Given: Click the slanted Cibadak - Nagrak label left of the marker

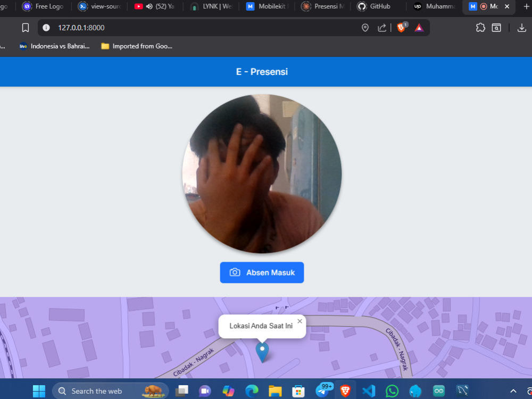Looking at the screenshot, I should click(194, 362).
